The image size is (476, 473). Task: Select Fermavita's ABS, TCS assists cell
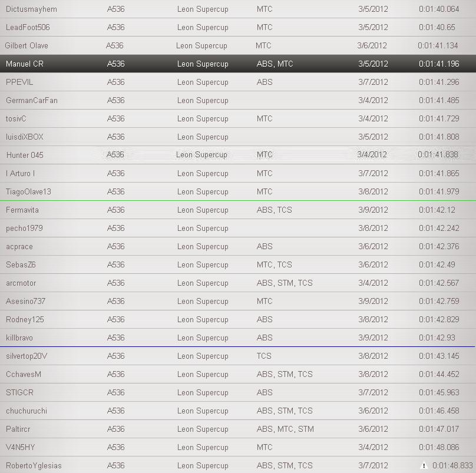pyautogui.click(x=274, y=210)
